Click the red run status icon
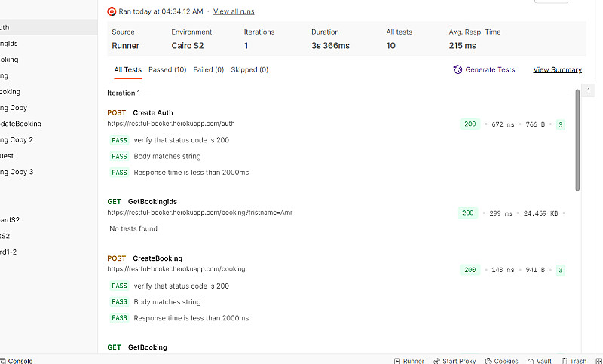 pos(112,11)
